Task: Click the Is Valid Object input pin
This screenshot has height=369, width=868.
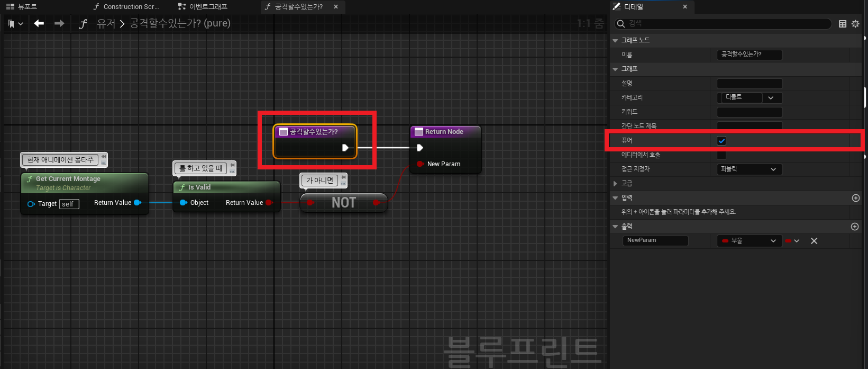Action: [x=183, y=203]
